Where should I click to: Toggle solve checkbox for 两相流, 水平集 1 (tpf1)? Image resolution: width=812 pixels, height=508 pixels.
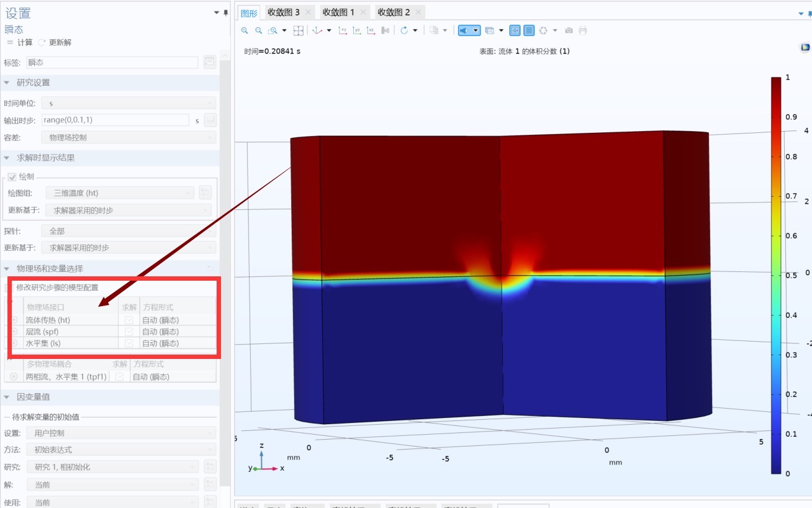point(120,376)
